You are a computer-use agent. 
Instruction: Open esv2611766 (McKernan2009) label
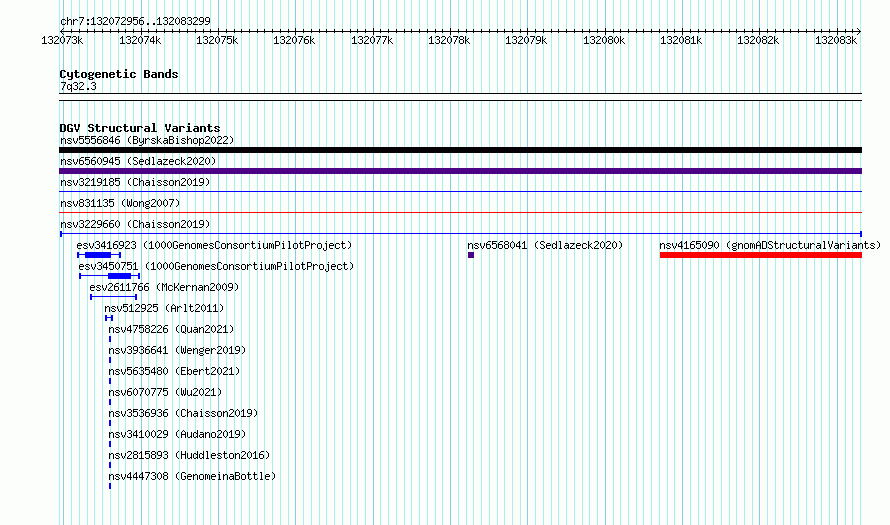[164, 287]
